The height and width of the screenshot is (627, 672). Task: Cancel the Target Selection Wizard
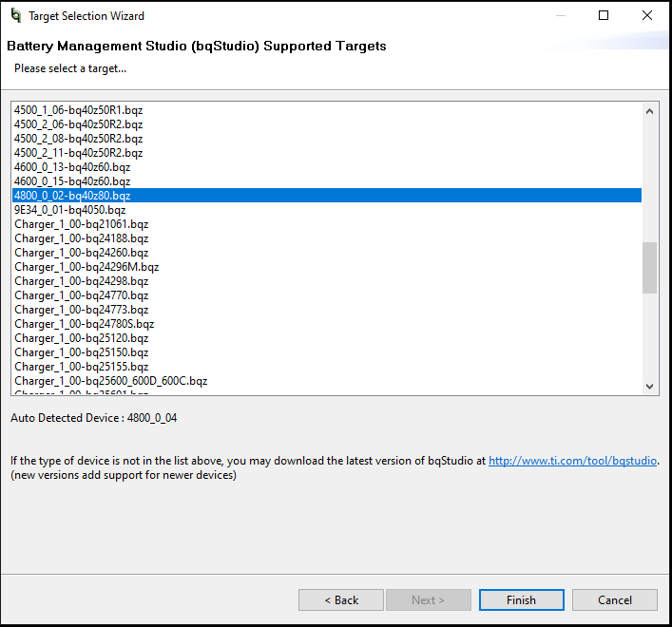click(x=615, y=600)
